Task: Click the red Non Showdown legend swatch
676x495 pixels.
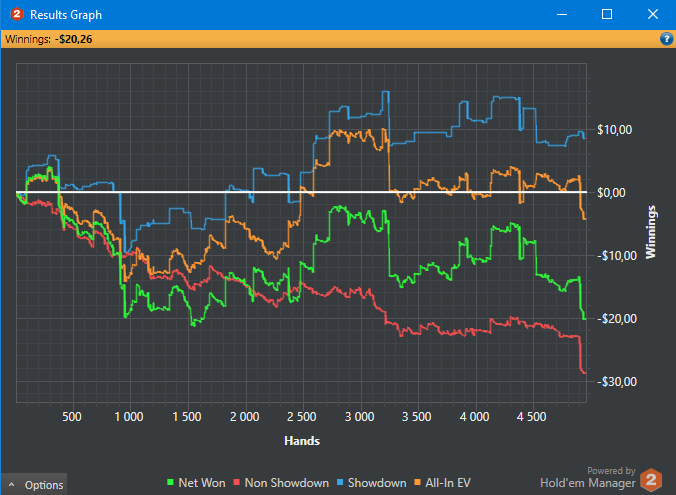Action: [x=236, y=482]
